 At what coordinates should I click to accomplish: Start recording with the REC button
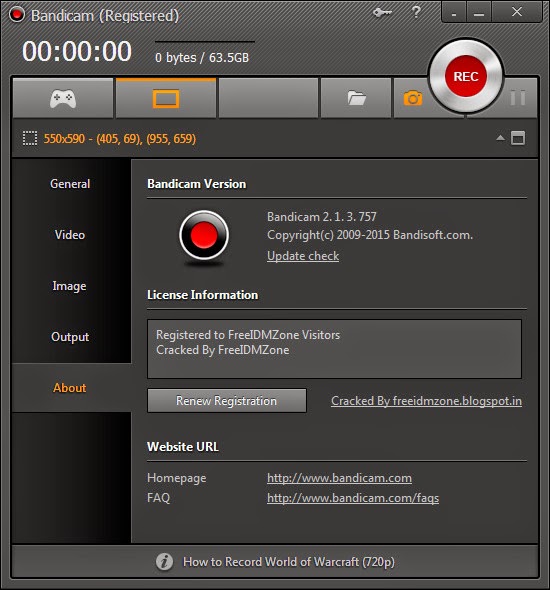(466, 76)
